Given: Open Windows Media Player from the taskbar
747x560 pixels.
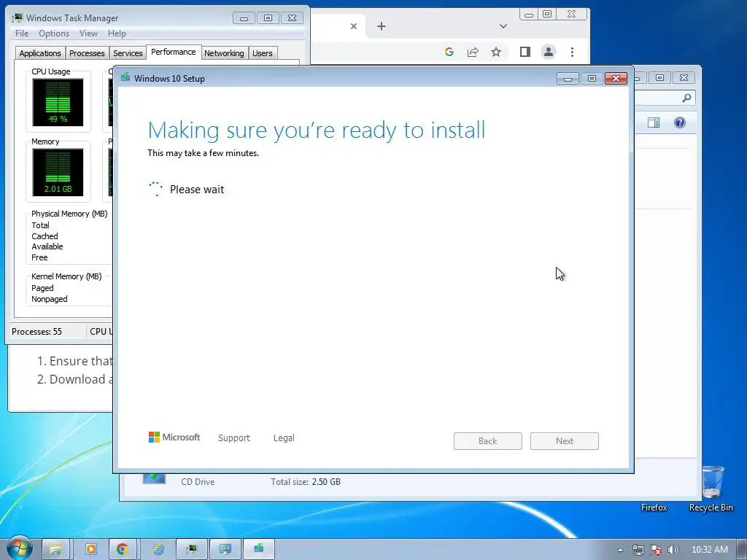Looking at the screenshot, I should click(90, 549).
